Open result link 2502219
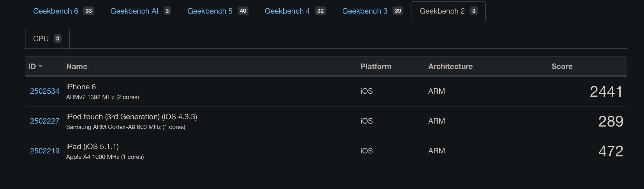The width and height of the screenshot is (644, 189). [x=44, y=151]
